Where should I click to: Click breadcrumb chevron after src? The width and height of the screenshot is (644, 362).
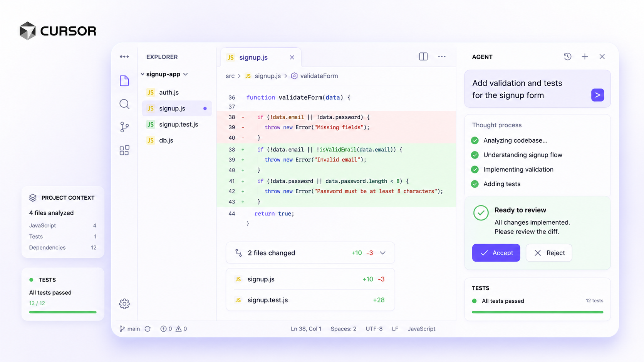click(x=239, y=76)
